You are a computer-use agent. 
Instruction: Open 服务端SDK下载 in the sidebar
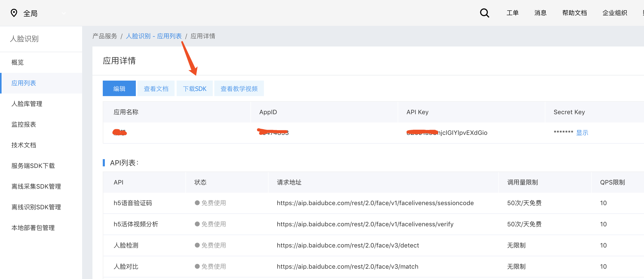tap(41, 166)
